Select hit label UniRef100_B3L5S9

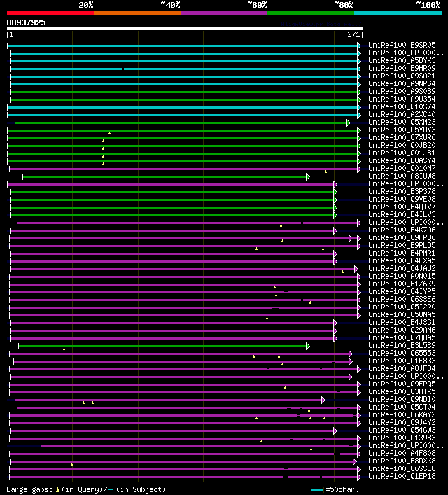coord(402,345)
